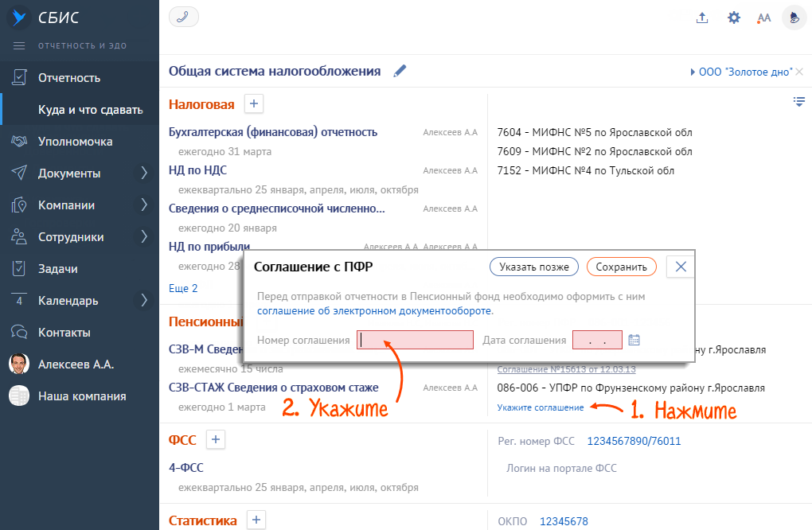Select 7152 - МИФНС №4 по Тульской обл

586,171
